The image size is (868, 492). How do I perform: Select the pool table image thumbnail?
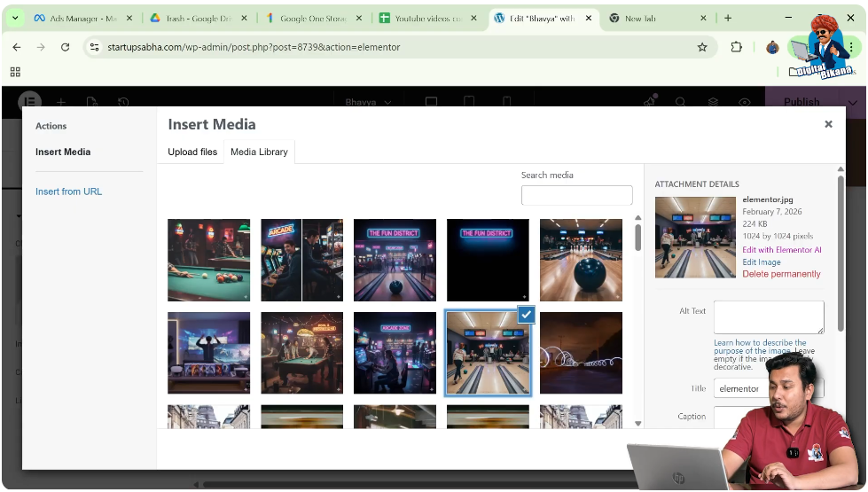pos(209,260)
